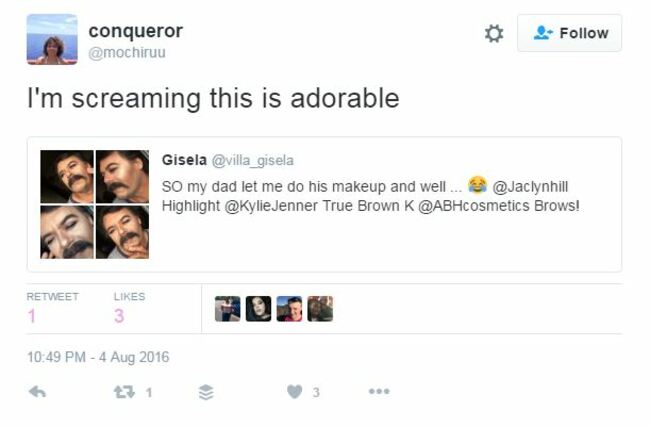Like the tweet with heart icon
The image size is (650, 427).
click(295, 392)
